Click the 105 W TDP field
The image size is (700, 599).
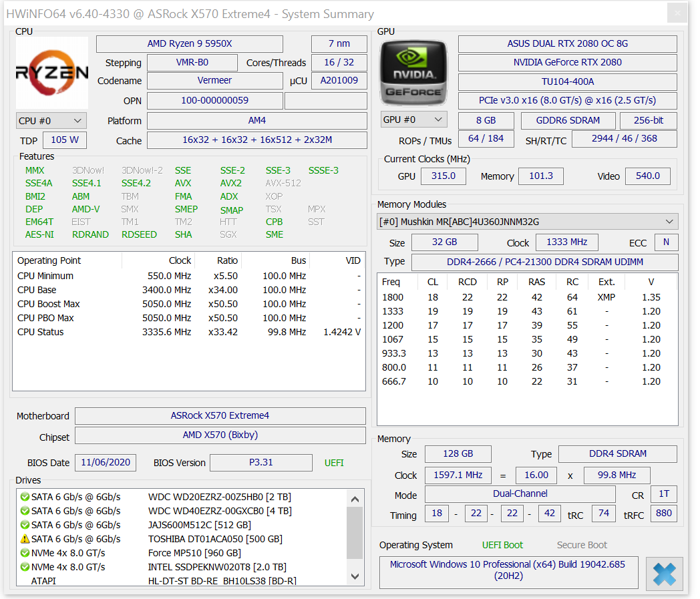pyautogui.click(x=65, y=140)
